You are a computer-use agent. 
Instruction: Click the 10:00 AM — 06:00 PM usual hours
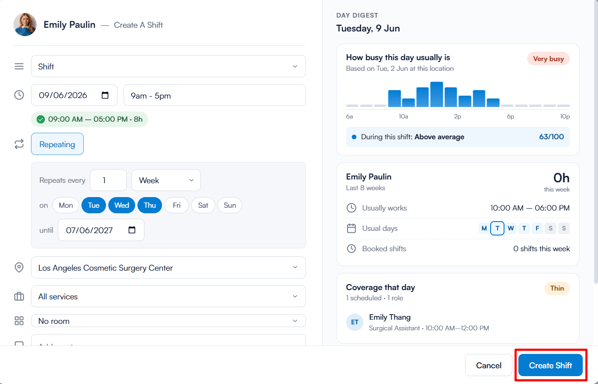530,208
